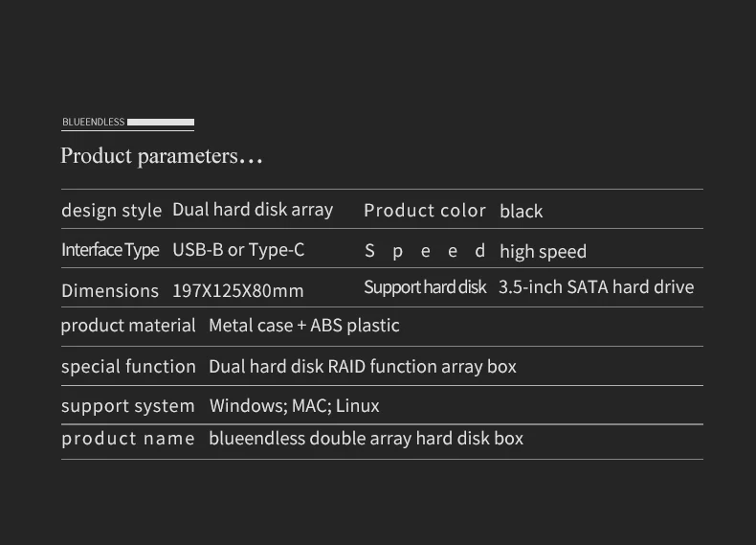Click the 'black' color value
The width and height of the screenshot is (756, 545).
pyautogui.click(x=521, y=212)
